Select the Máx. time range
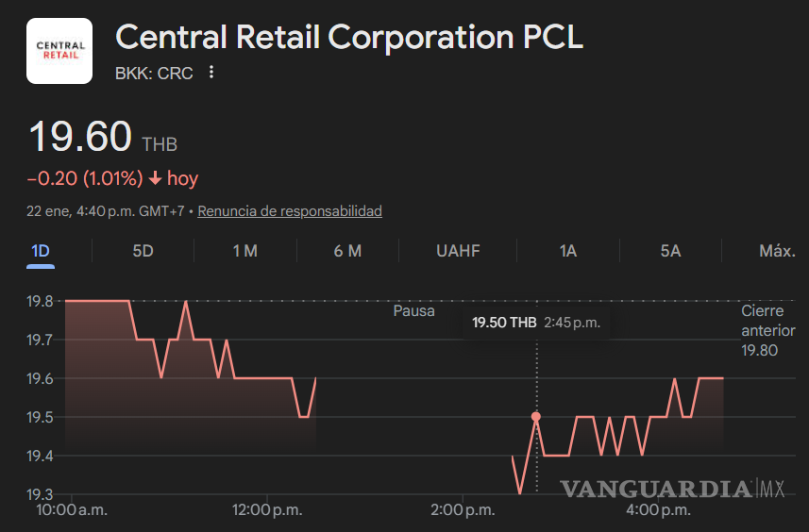 tap(777, 251)
